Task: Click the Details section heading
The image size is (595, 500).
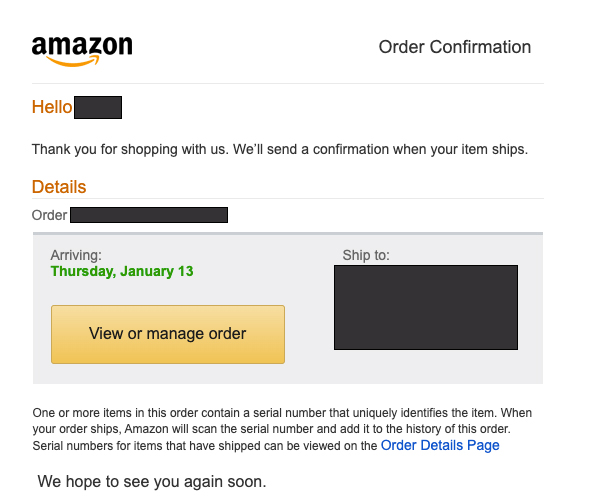Action: click(59, 187)
